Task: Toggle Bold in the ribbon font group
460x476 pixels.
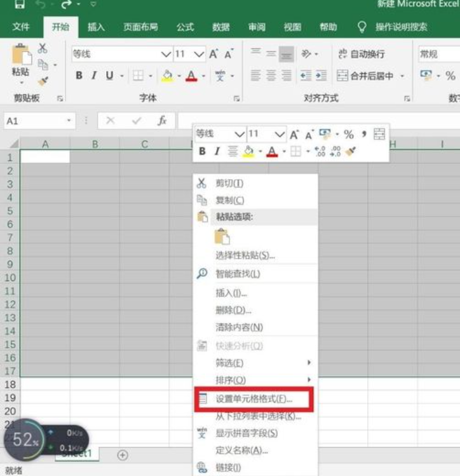Action: click(79, 75)
